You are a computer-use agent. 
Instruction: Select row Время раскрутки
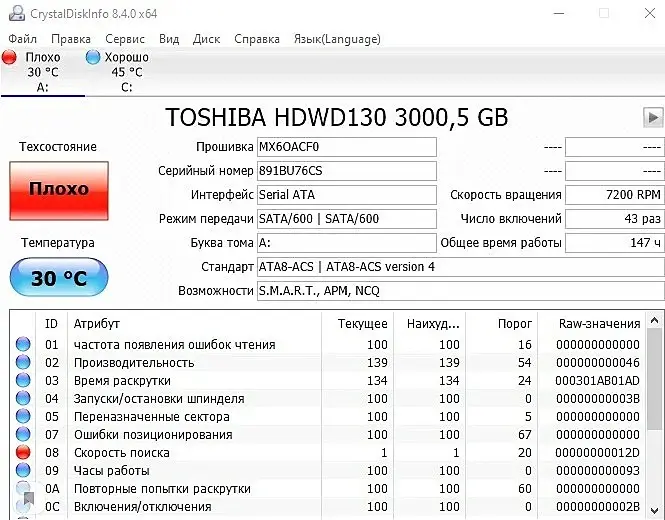327,380
